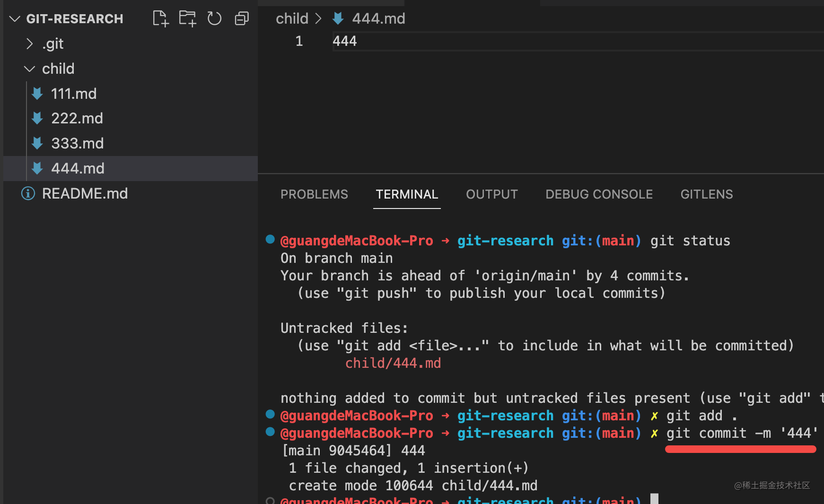Create a new folder in GIT-RESEARCH
Image resolution: width=824 pixels, height=504 pixels.
click(x=187, y=18)
